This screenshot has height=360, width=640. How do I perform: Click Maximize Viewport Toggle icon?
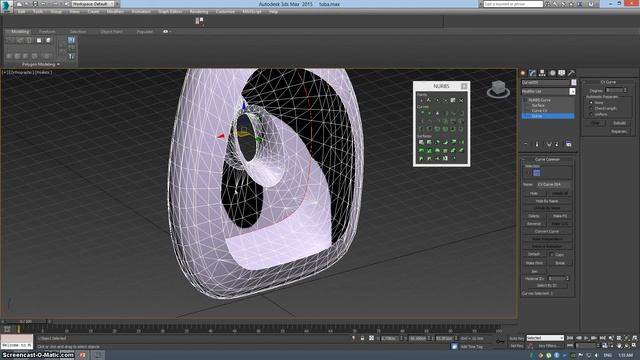coord(634,346)
